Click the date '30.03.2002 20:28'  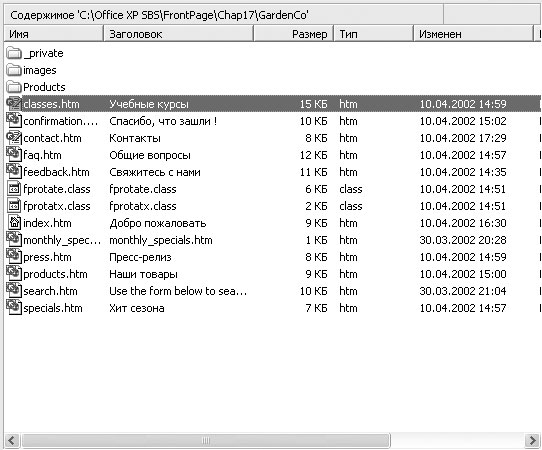tap(463, 240)
